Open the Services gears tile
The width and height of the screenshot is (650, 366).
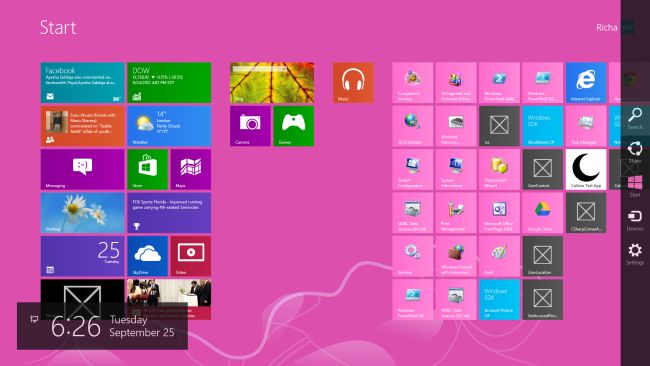pyautogui.click(x=412, y=256)
